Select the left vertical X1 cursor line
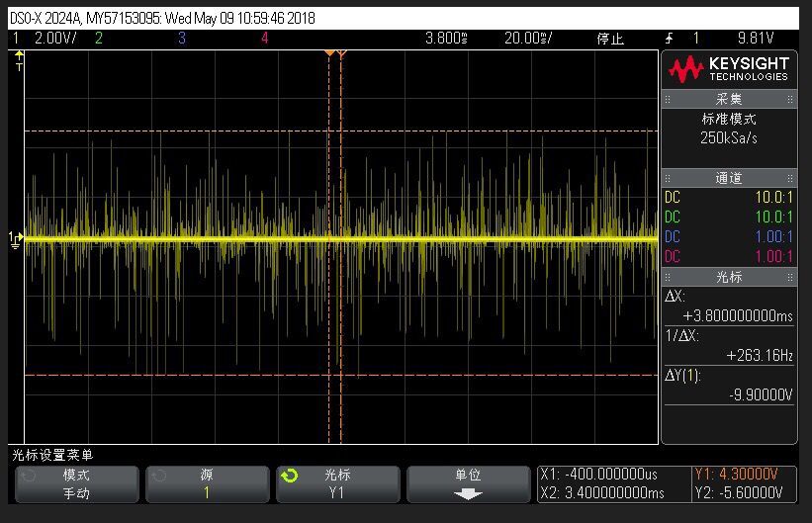The image size is (812, 523). coord(328,248)
